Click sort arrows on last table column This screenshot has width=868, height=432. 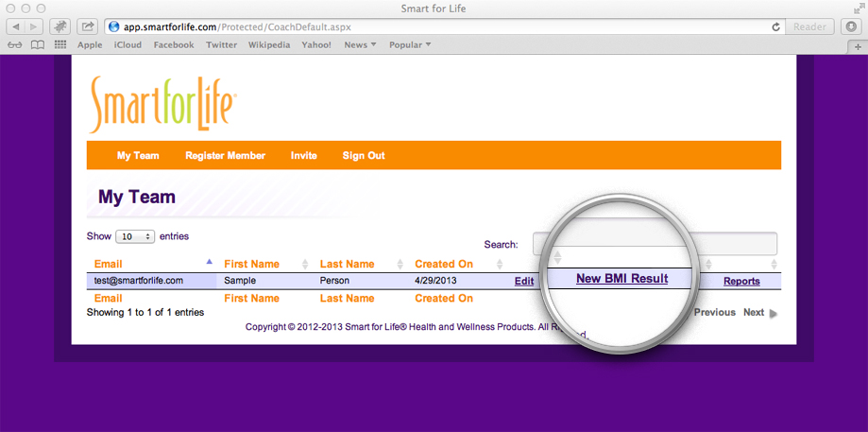point(774,264)
